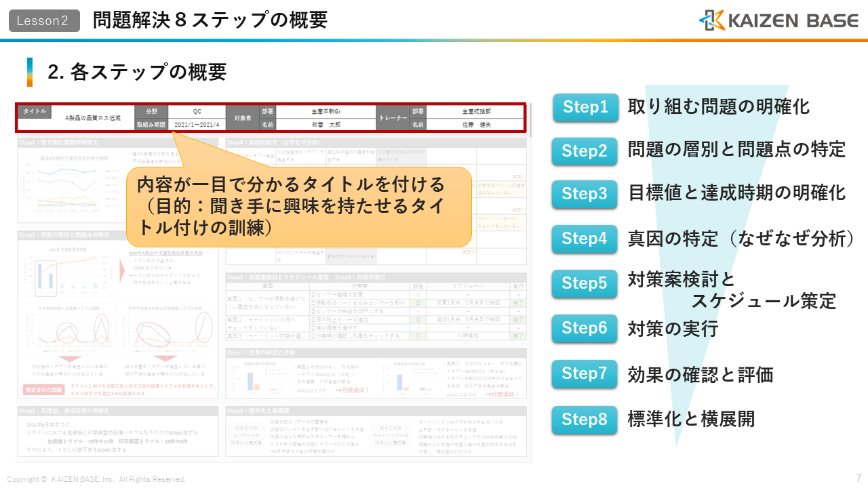Image resolution: width=868 pixels, height=488 pixels.
Task: Select text 取り組む問題の明確化 beside Step1
Action: tap(719, 106)
